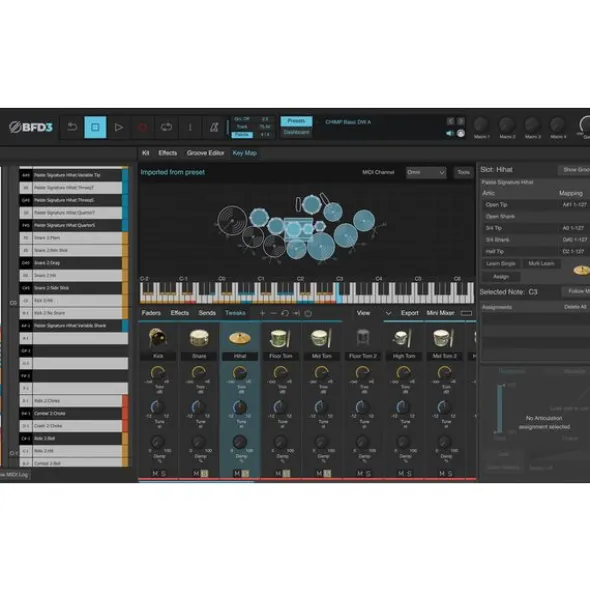Mute the High Tom channel
Screen dimensions: 590x591
[x=401, y=473]
